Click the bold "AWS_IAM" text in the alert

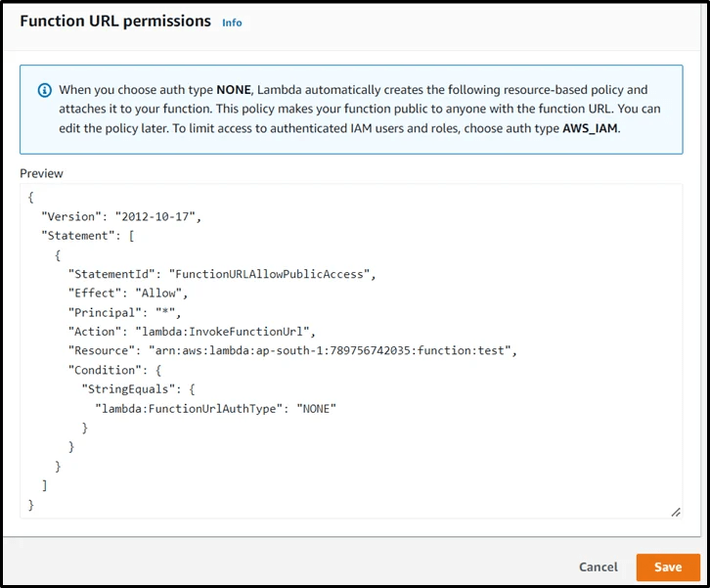[590, 128]
